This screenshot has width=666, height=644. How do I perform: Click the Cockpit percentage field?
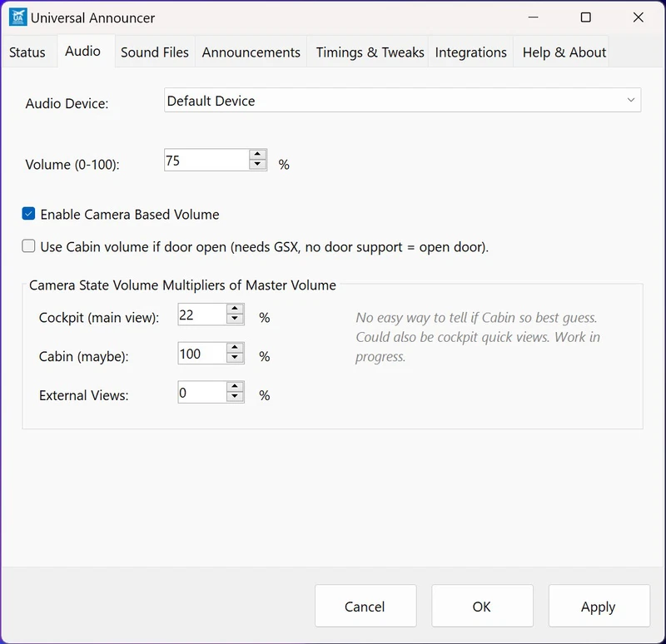click(x=200, y=314)
